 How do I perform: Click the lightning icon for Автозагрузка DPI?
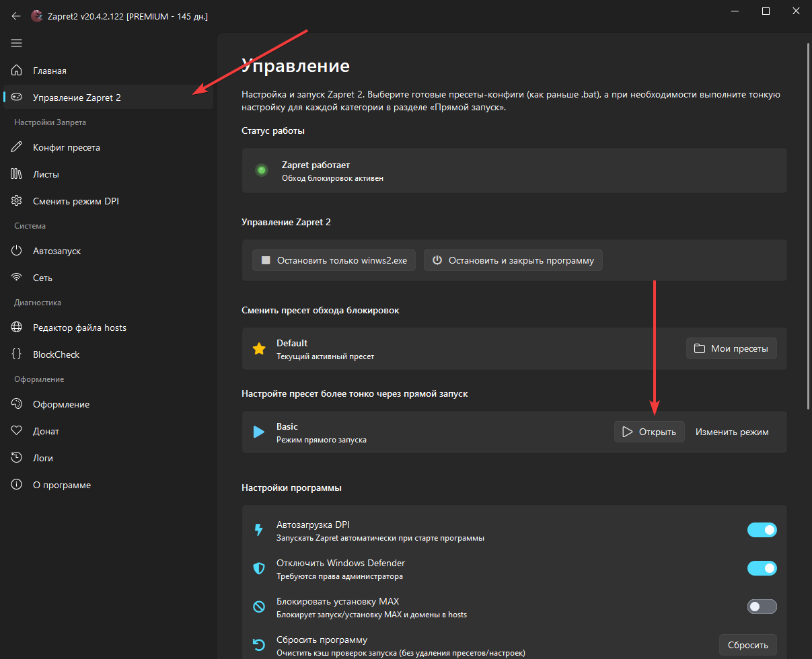pyautogui.click(x=259, y=531)
